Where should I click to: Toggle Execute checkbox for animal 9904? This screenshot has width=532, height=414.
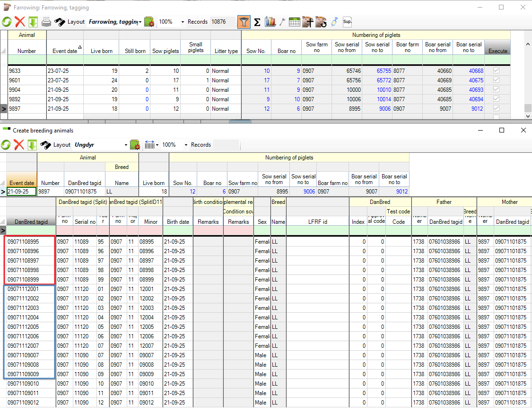[x=496, y=89]
